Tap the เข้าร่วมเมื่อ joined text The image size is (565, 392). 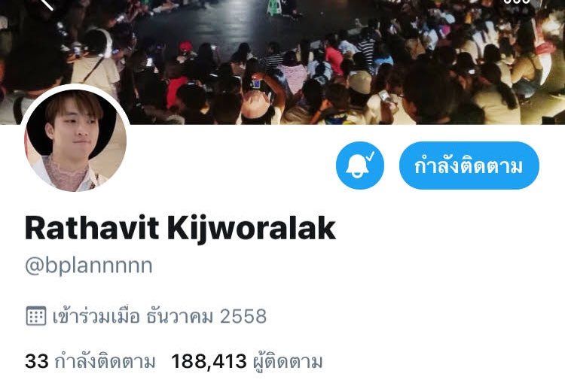[x=96, y=317]
